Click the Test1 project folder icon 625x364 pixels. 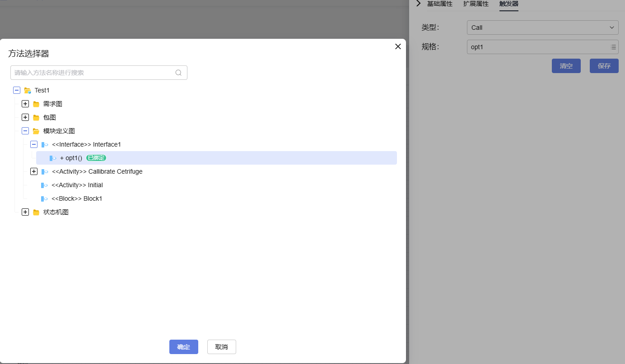tap(28, 90)
